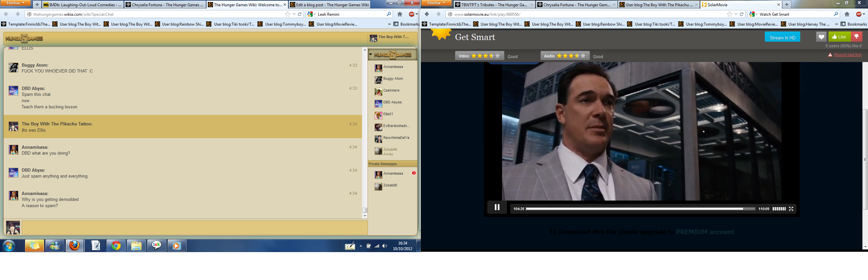This screenshot has height=280, width=868.
Task: Collapse the Hunger Games Wiki user list arrow
Action: click(370, 54)
